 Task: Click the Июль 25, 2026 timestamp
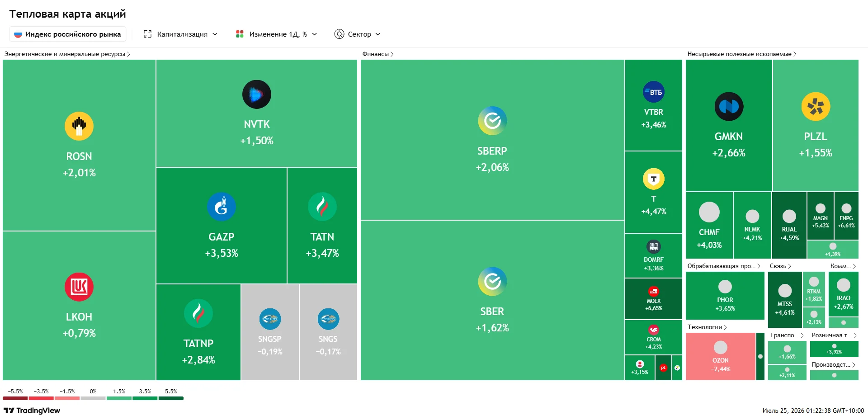pyautogui.click(x=813, y=411)
